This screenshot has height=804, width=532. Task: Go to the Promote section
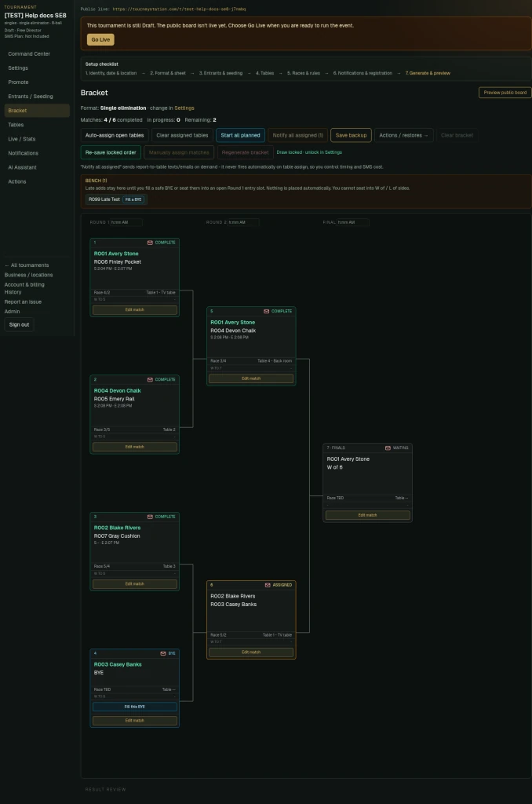[37, 82]
